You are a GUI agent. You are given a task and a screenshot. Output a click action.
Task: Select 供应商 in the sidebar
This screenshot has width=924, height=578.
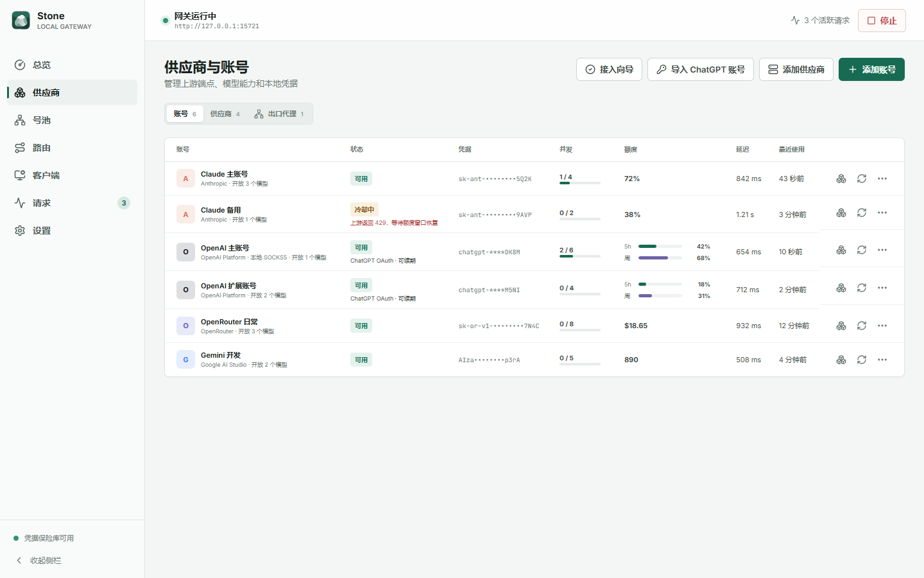[72, 92]
